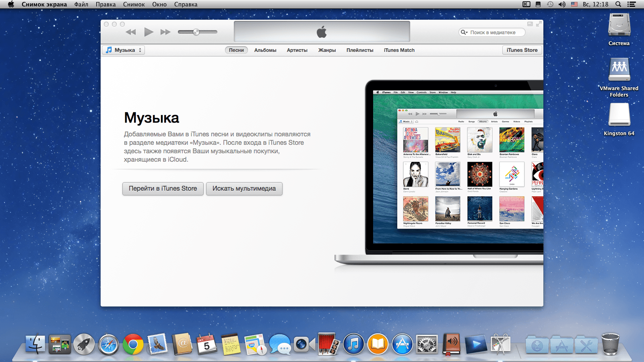The width and height of the screenshot is (644, 362).
Task: Open the App Store from the Dock
Action: [402, 344]
